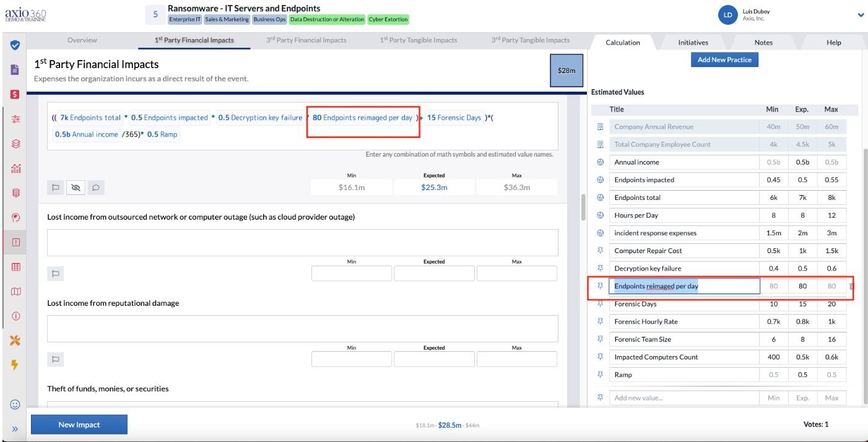Click the New Impact button
Screen dimensions: 868x442
(79, 425)
